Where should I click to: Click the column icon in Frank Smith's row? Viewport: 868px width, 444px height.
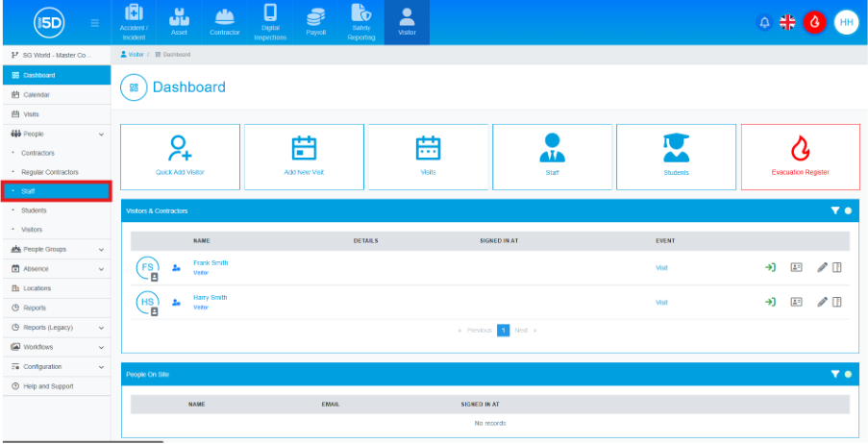point(837,267)
